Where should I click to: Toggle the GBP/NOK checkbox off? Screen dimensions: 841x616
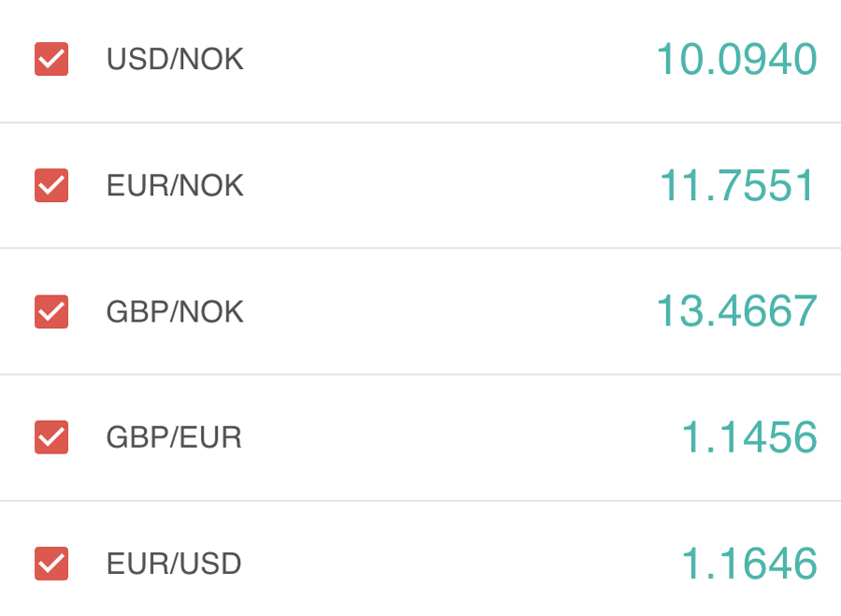point(51,311)
